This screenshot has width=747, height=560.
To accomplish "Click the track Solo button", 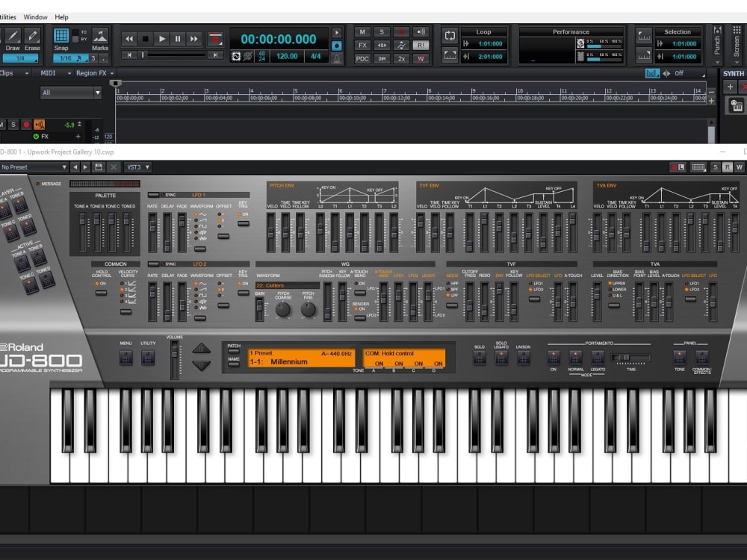I will pyautogui.click(x=13, y=125).
